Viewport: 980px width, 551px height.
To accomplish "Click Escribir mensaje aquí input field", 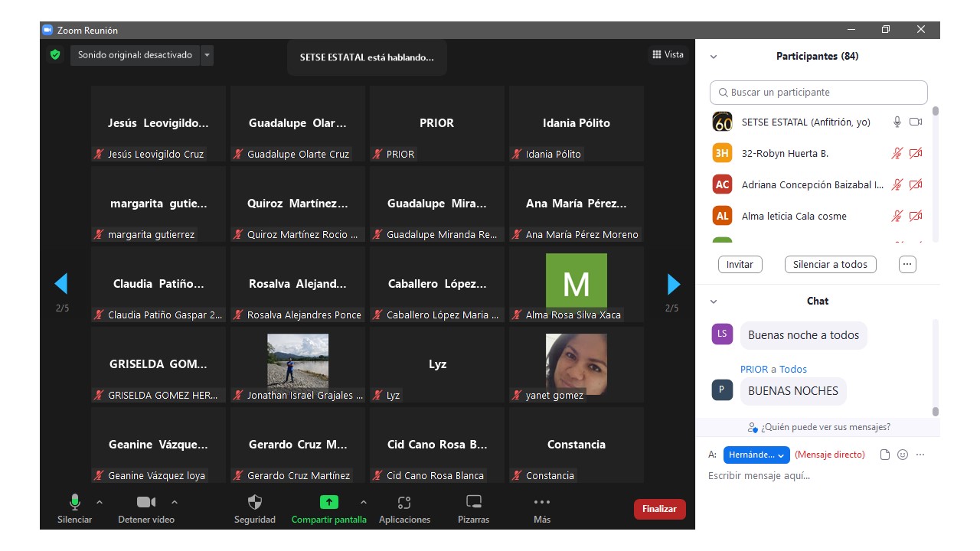I will [x=818, y=476].
